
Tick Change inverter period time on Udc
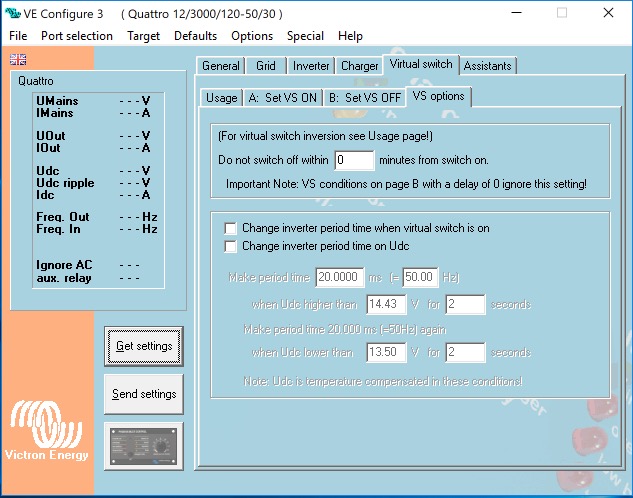point(231,246)
